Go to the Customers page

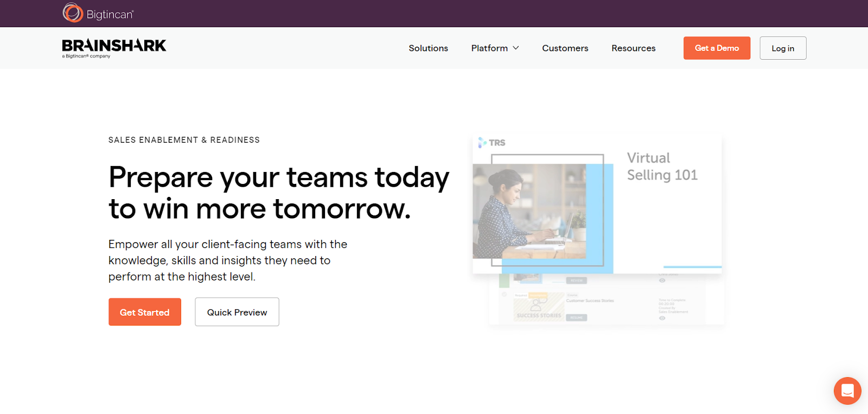[565, 48]
